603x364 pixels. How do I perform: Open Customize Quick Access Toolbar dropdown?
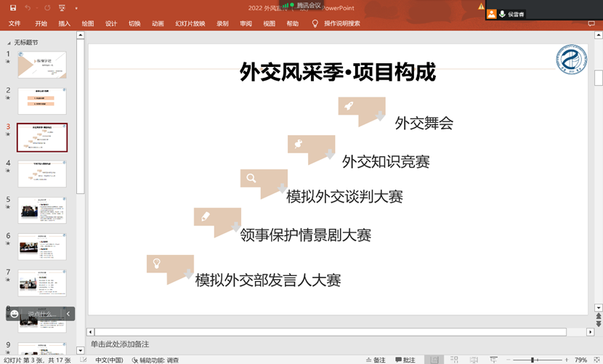[76, 8]
